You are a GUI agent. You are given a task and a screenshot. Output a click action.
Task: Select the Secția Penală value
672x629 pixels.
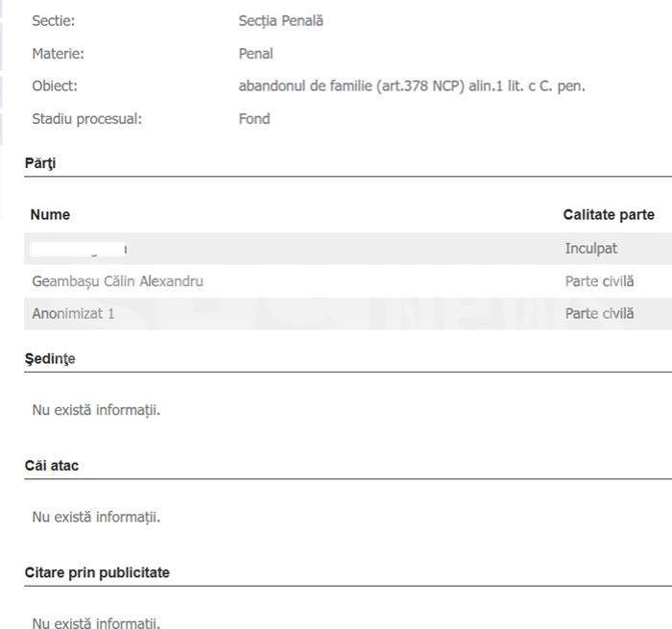pyautogui.click(x=280, y=21)
